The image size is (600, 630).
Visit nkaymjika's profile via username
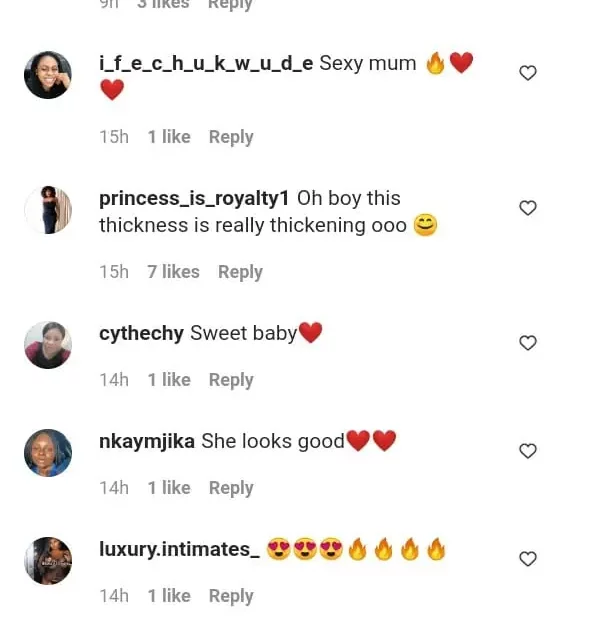147,441
